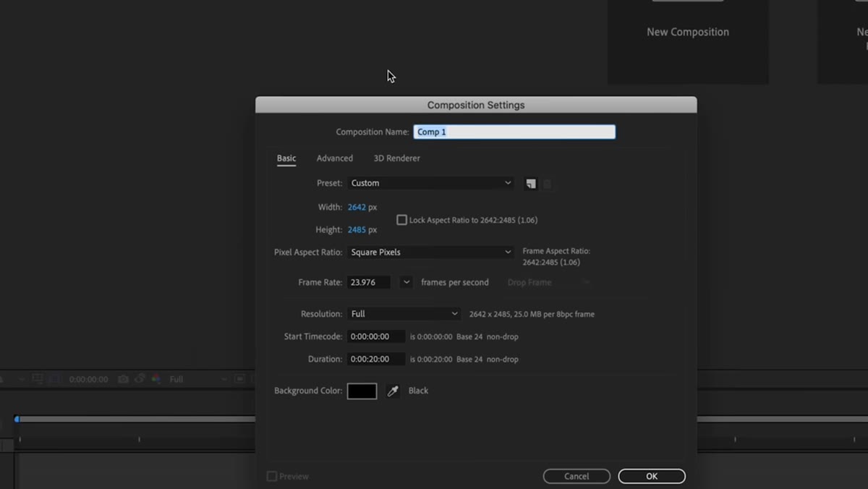Open the Resolution dropdown in the dialog
This screenshot has height=489, width=868.
(x=404, y=314)
